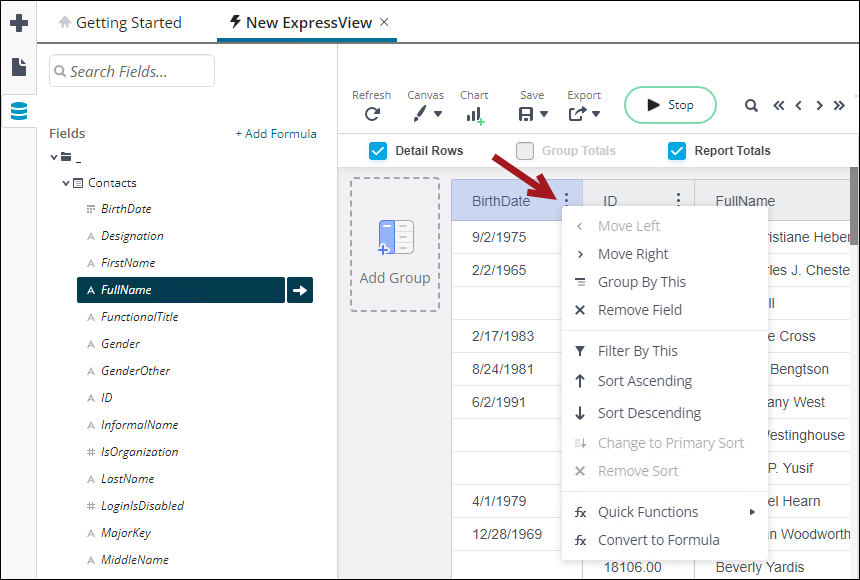Image resolution: width=860 pixels, height=580 pixels.
Task: Select the LoginIsDisabled field
Action: point(142,506)
